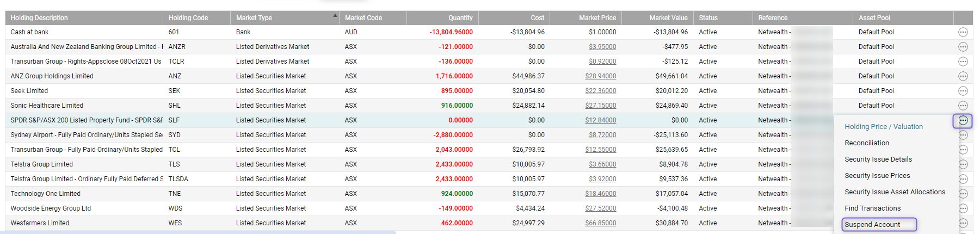Image resolution: width=980 pixels, height=234 pixels.
Task: Open the $8.72000 price link for SYD
Action: point(602,135)
